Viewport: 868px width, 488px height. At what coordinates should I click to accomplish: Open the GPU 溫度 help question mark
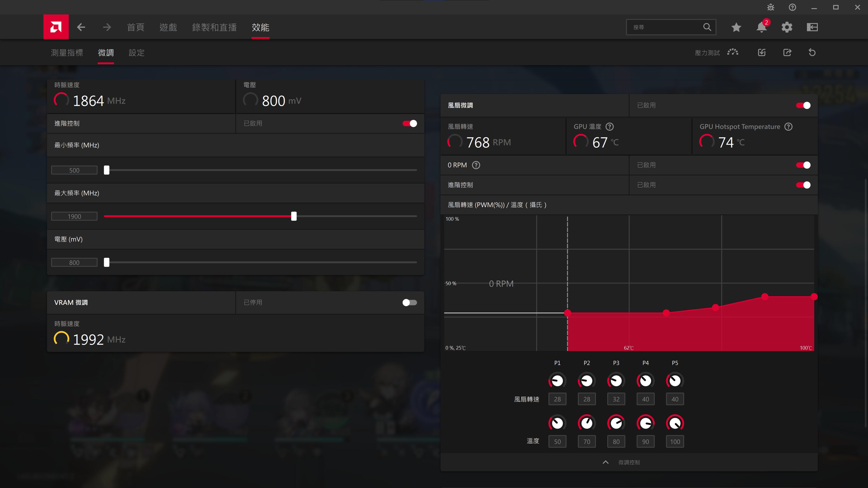[609, 127]
